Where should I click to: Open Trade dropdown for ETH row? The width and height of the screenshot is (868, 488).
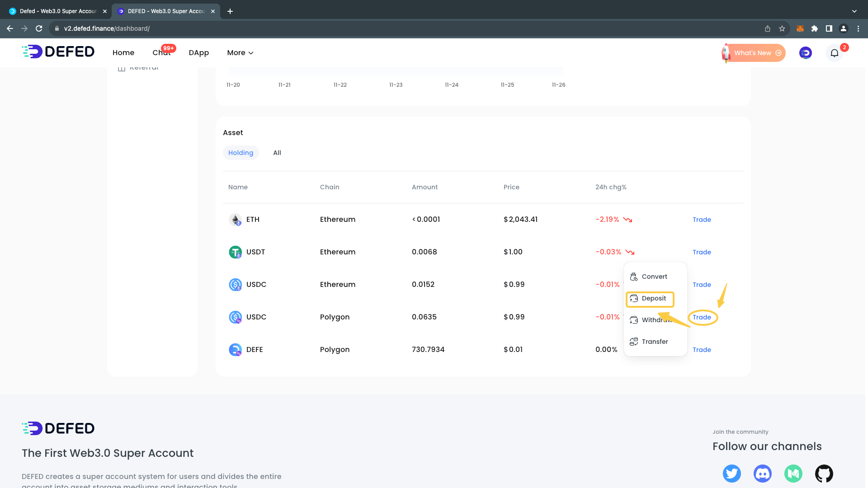click(x=702, y=220)
